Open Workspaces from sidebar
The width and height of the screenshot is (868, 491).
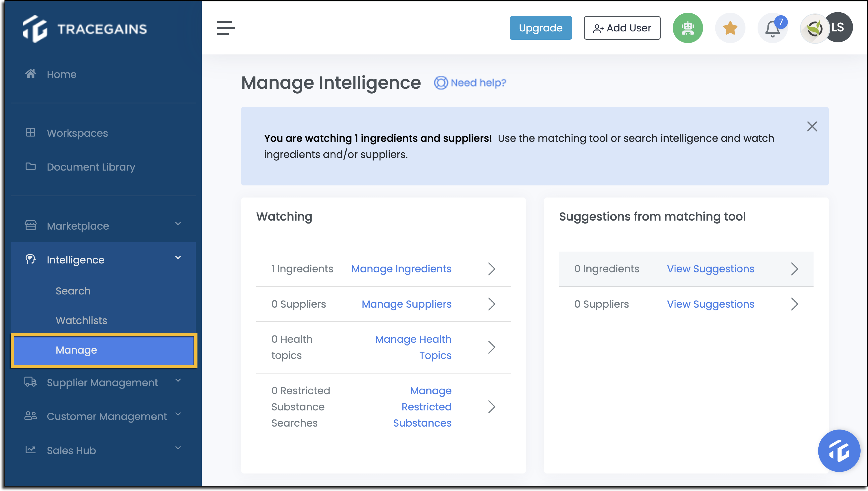tap(77, 133)
